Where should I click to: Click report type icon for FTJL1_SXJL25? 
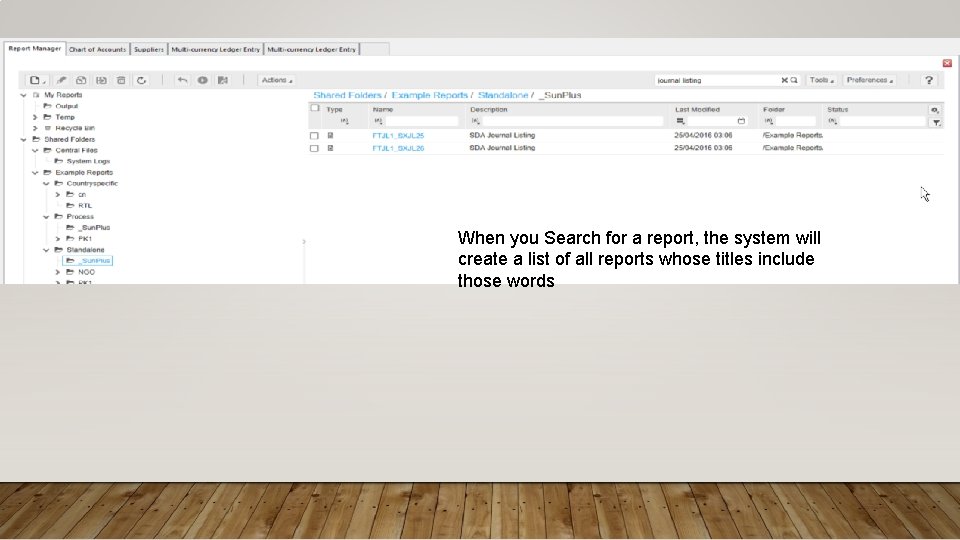pyautogui.click(x=331, y=135)
